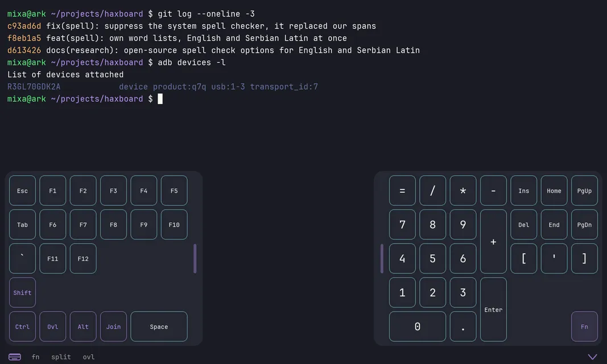Tap the F4 function key
Viewport: 607px width, 364px height.
click(143, 191)
